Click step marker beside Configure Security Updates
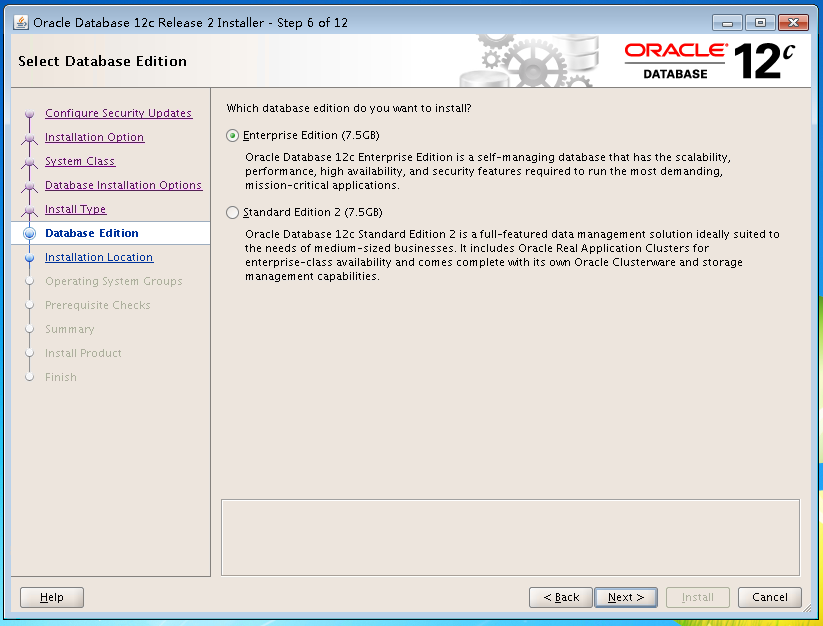823x626 pixels. coord(29,113)
